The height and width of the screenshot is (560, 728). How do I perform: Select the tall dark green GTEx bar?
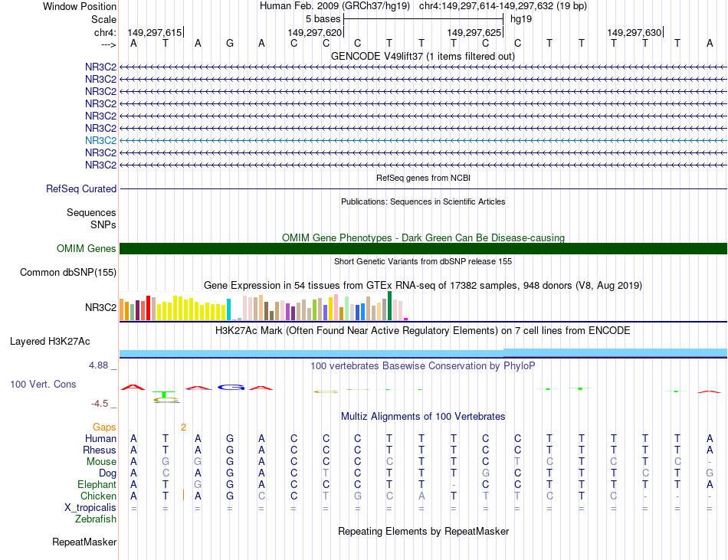389,306
